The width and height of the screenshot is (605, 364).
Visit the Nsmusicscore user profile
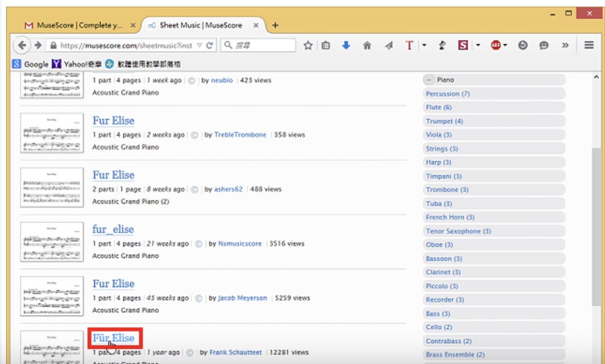point(240,244)
